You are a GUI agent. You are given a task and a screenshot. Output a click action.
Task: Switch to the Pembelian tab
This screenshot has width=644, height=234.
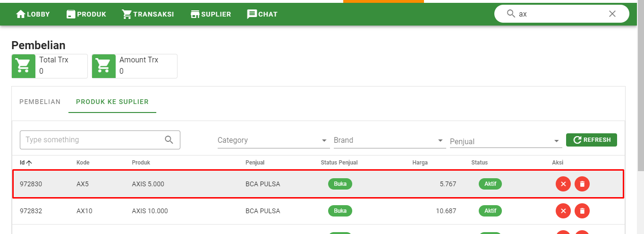(40, 102)
